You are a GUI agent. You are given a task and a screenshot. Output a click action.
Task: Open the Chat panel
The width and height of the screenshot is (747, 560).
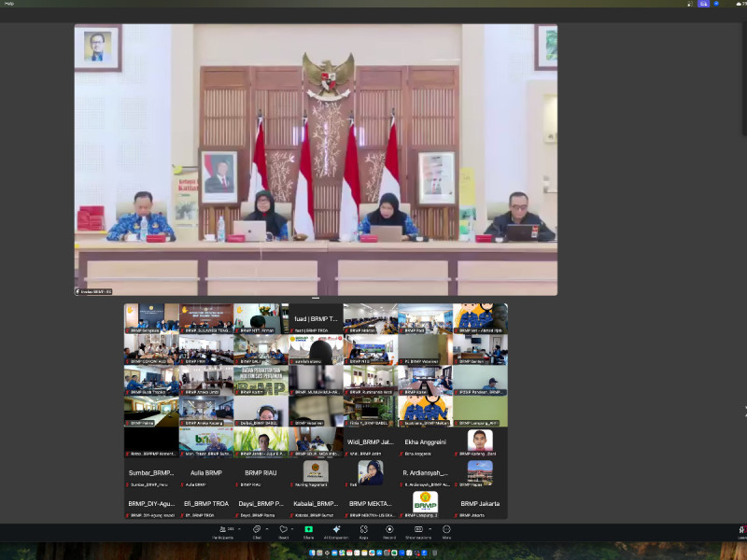coord(257,531)
